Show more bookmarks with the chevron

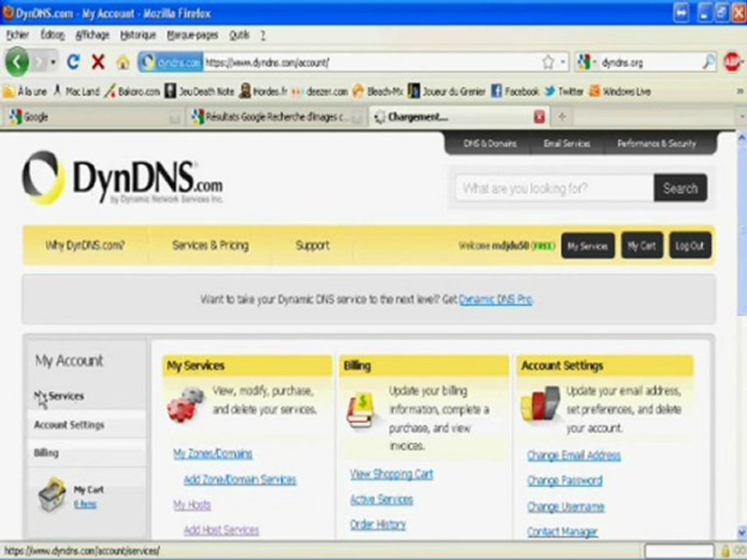click(x=740, y=91)
